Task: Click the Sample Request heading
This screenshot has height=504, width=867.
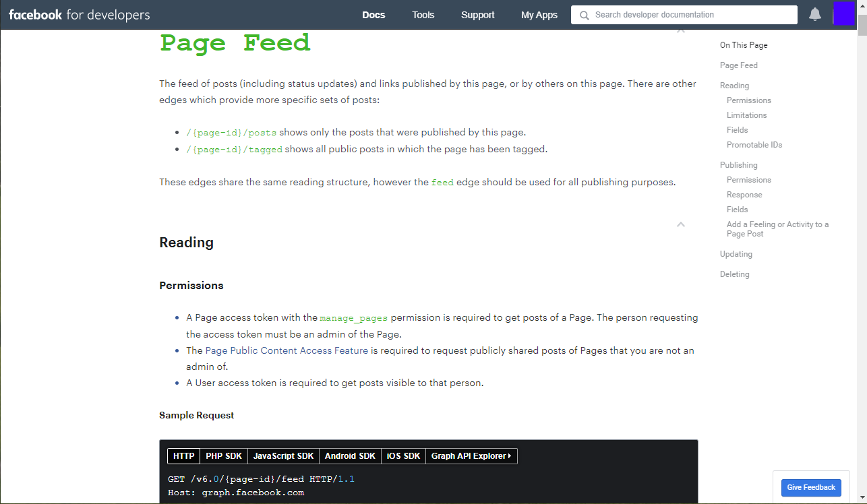Action: pyautogui.click(x=197, y=415)
